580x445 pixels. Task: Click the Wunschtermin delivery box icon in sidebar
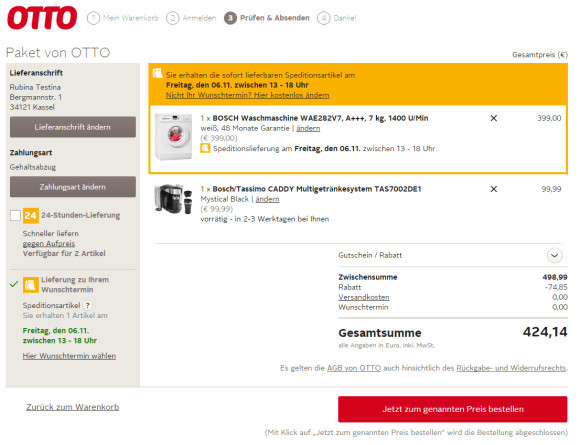(x=31, y=285)
